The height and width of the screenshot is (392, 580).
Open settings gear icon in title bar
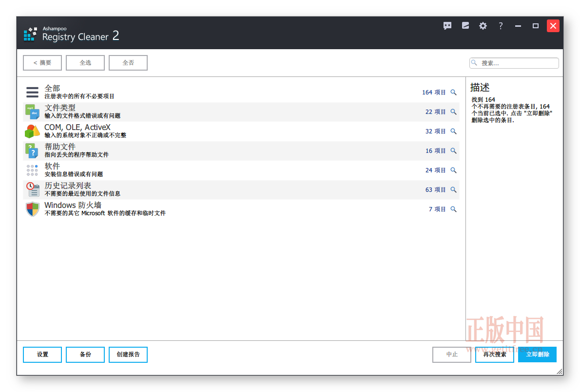[483, 26]
